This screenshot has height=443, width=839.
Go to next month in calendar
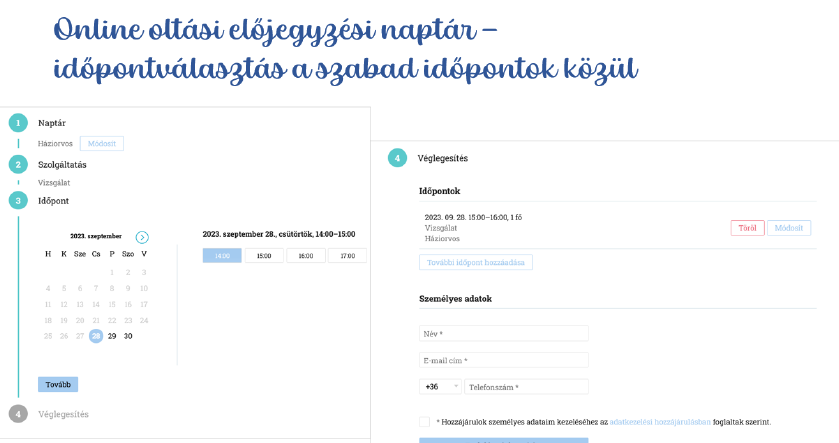[142, 237]
